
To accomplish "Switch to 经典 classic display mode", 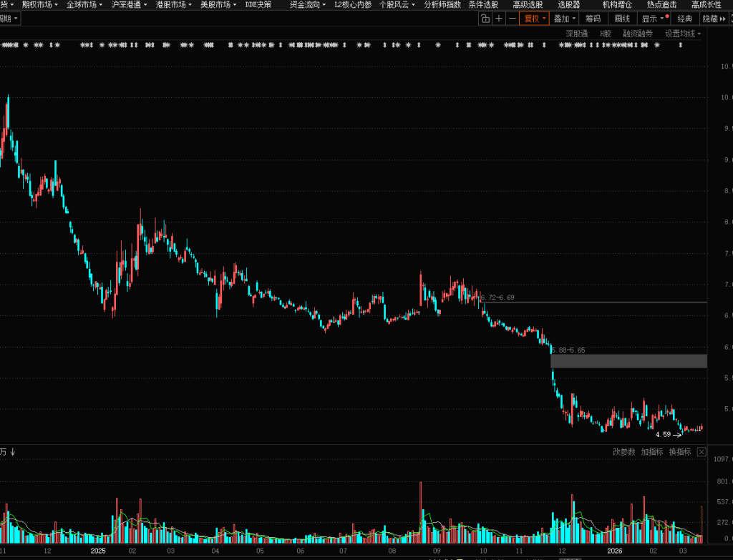I will pos(684,19).
